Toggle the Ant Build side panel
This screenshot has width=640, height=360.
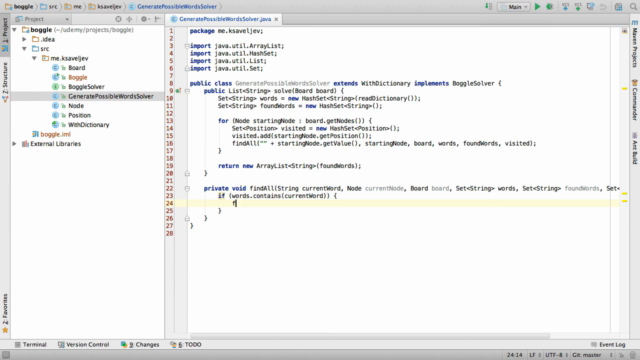635,148
